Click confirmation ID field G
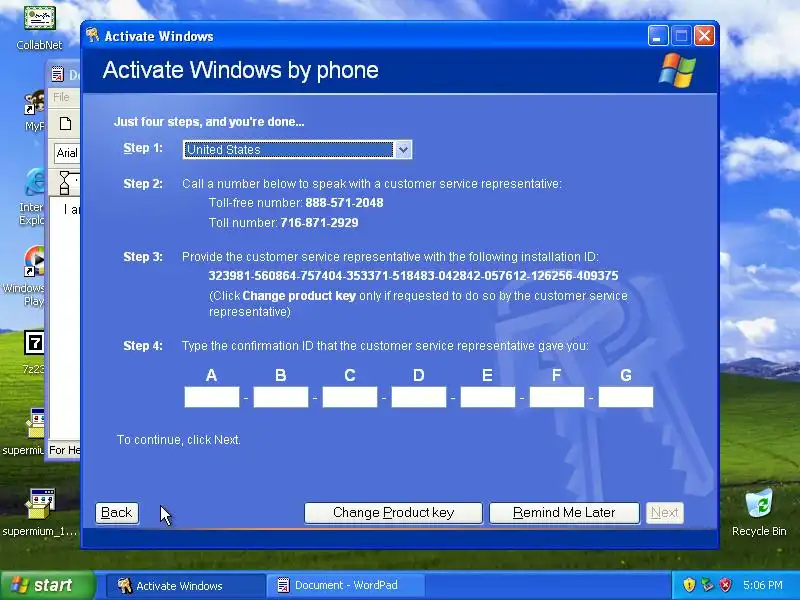This screenshot has height=600, width=800. pyautogui.click(x=626, y=397)
